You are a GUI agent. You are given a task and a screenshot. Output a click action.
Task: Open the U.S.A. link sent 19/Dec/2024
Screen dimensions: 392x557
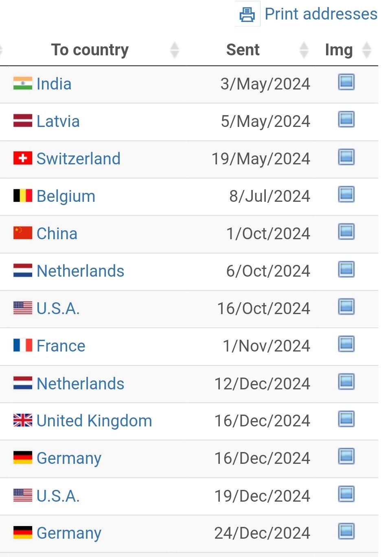[x=58, y=496]
